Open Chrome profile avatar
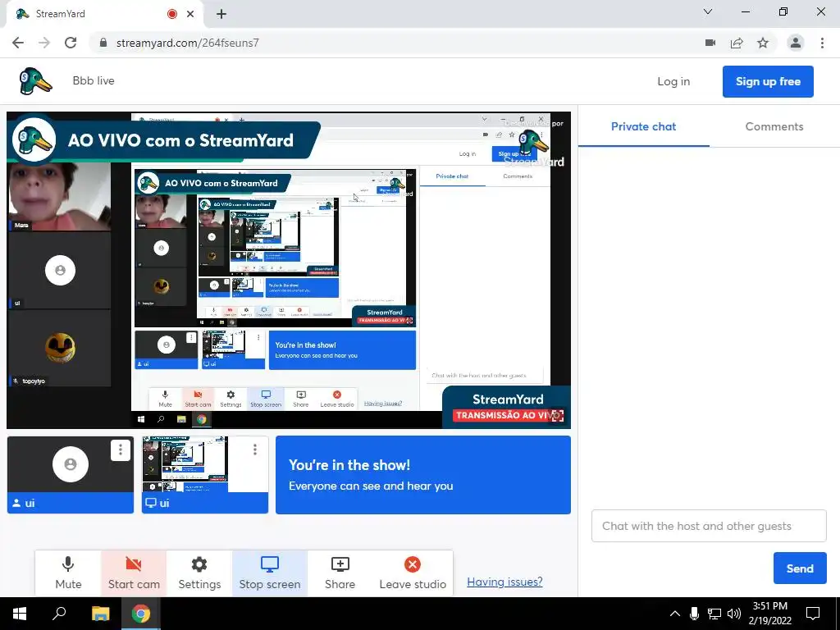The height and width of the screenshot is (630, 840). click(x=796, y=43)
